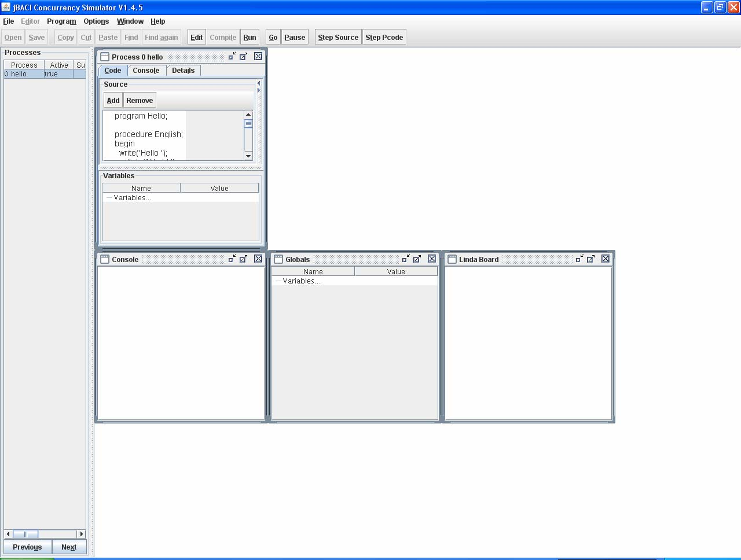
Task: Click the 'begin' source line
Action: [124, 143]
